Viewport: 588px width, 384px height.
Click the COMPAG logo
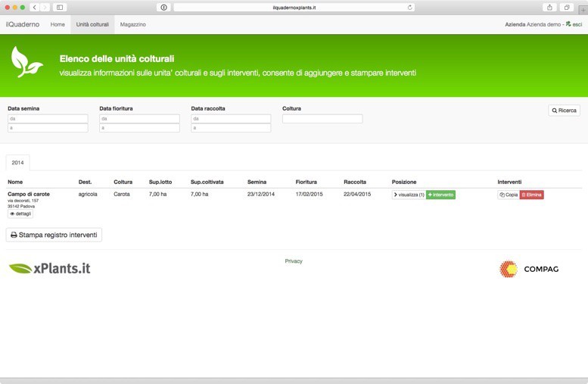coord(529,269)
